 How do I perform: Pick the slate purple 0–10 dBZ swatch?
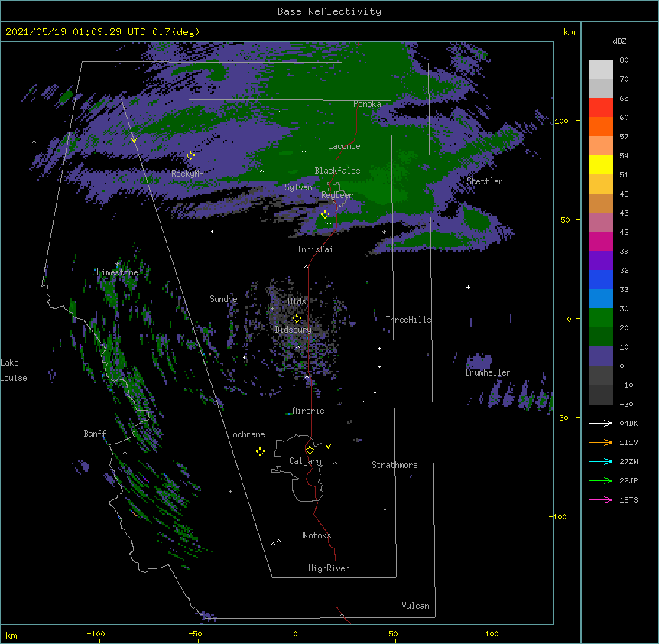coord(601,356)
